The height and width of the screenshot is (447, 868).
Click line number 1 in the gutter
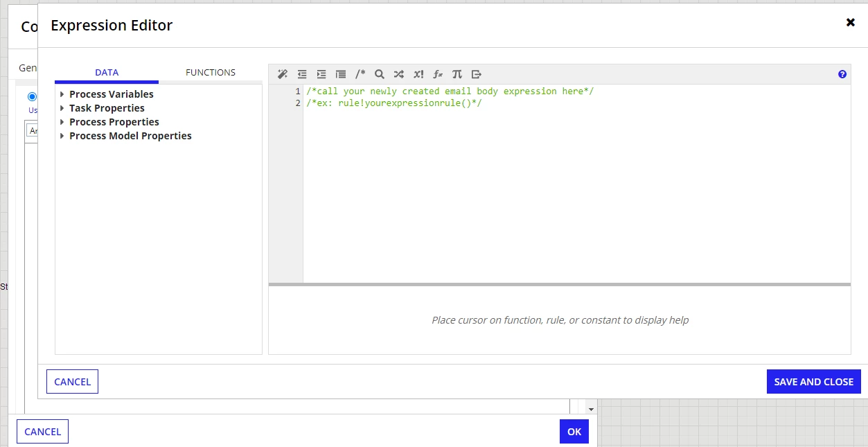click(x=298, y=91)
